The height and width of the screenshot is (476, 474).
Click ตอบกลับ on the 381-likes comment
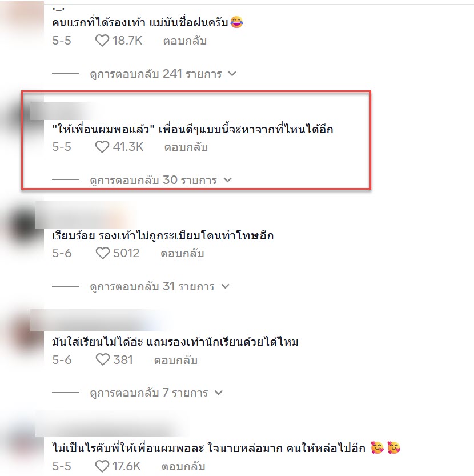pos(176,360)
